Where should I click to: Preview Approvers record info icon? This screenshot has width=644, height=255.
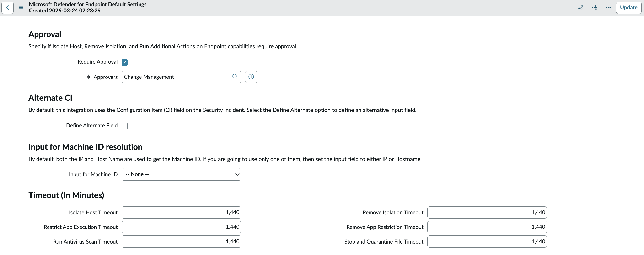[251, 77]
